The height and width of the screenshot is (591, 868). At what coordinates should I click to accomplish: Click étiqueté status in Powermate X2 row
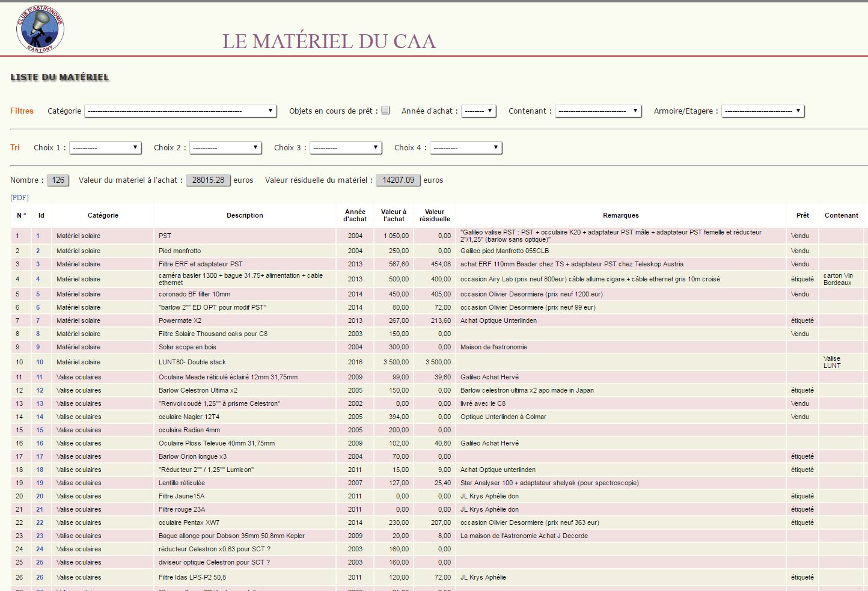(802, 321)
